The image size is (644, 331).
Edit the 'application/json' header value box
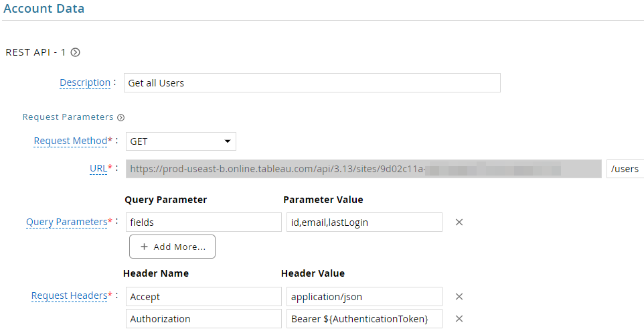coord(364,296)
